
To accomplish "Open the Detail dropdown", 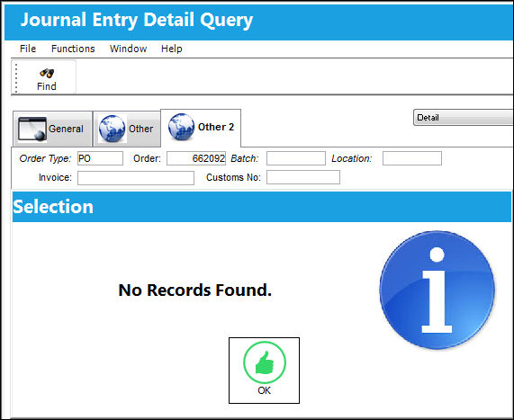I will tap(464, 118).
